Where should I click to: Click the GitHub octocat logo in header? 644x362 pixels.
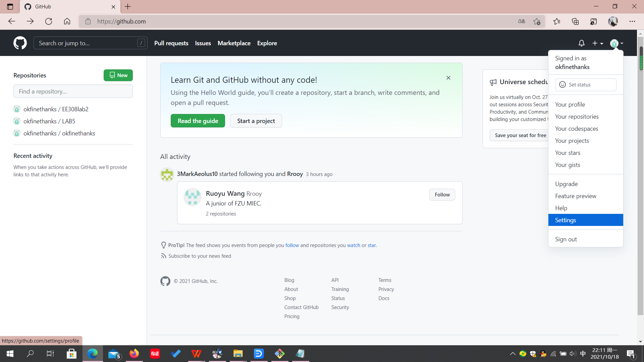pos(20,43)
